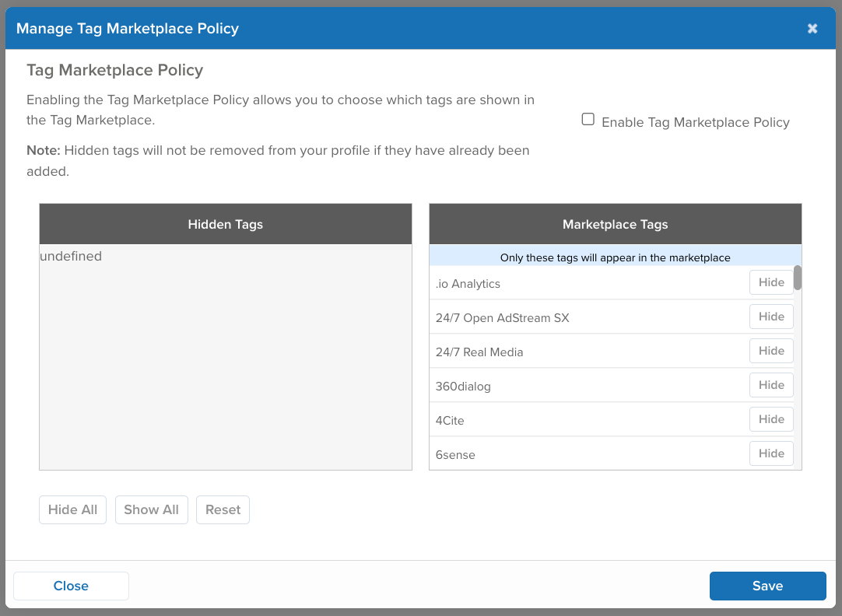Hide the "6sense" tag
Screen dimensions: 842x616
[771, 453]
